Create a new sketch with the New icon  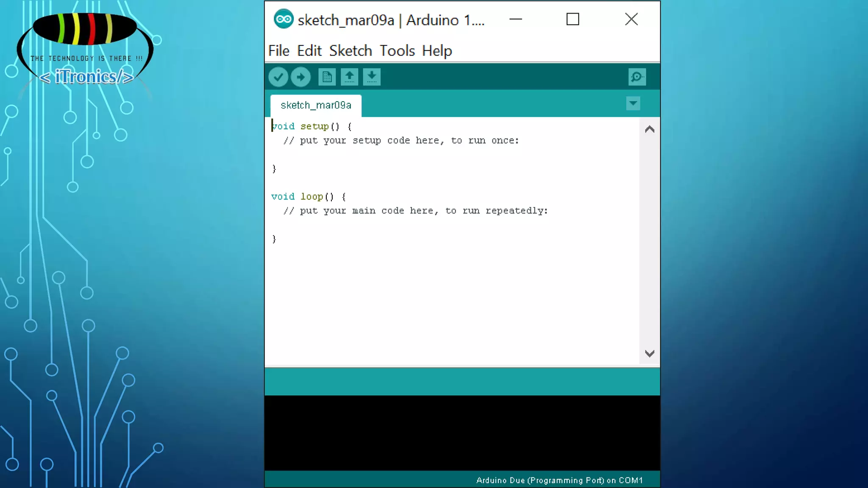click(x=327, y=77)
